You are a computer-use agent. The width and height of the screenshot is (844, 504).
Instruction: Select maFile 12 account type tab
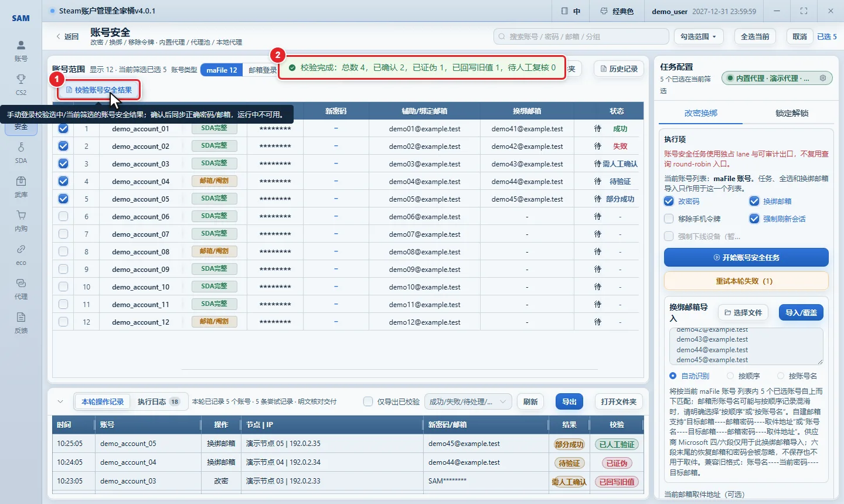222,70
